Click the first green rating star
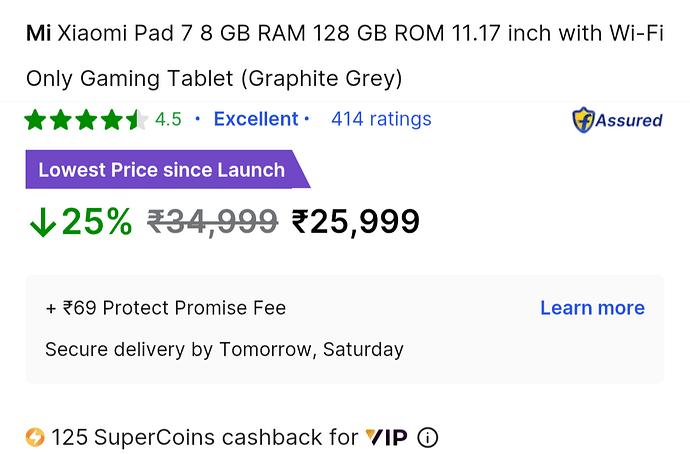Viewport: 690px width, 454px height. (35, 120)
